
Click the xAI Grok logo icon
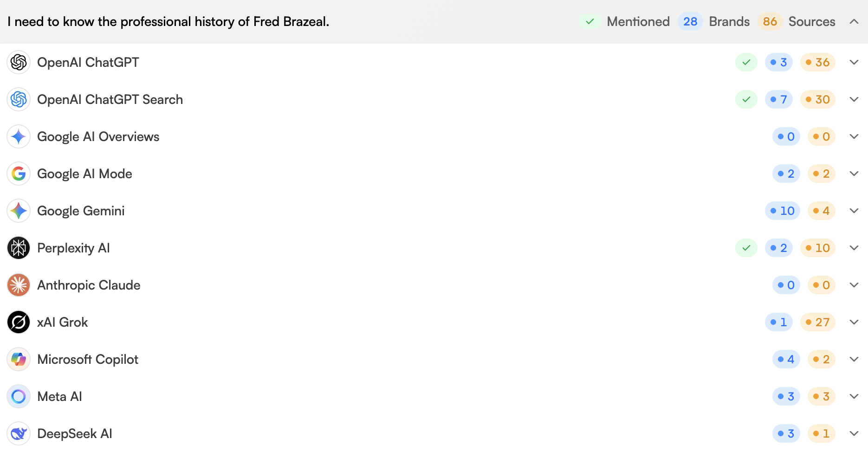click(x=19, y=322)
